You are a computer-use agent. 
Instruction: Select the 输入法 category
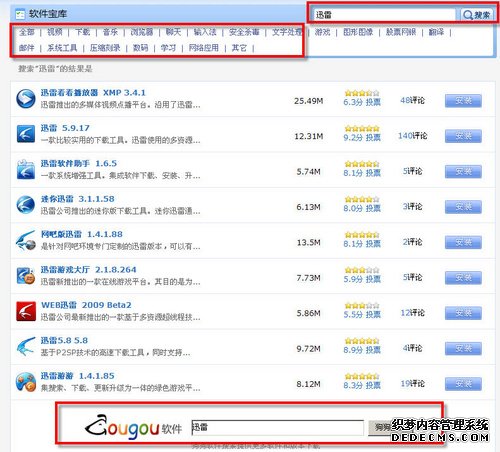click(205, 32)
